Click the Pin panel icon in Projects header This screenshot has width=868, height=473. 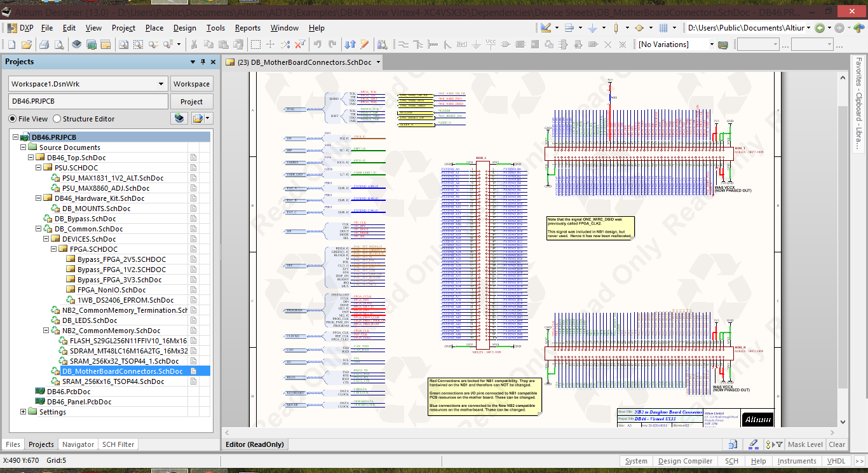coord(203,62)
